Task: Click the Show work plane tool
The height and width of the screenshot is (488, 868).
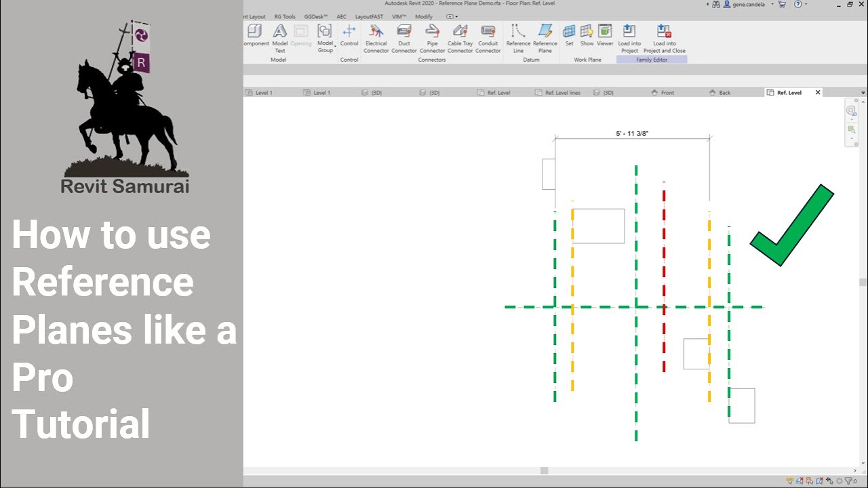Action: (587, 35)
